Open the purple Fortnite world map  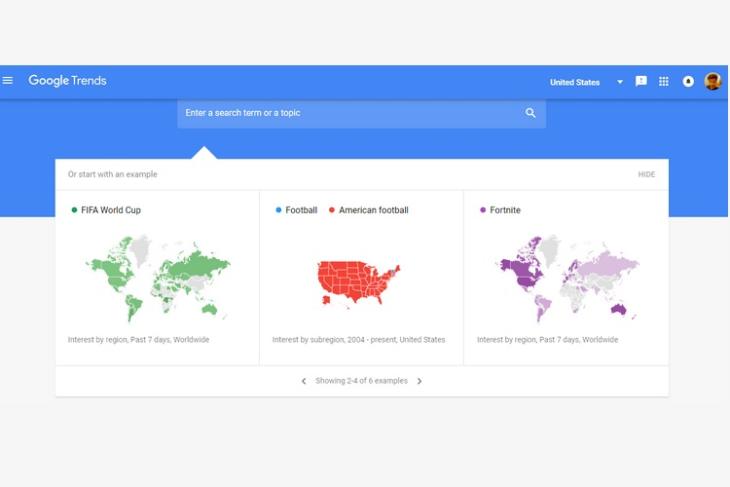[x=567, y=278]
